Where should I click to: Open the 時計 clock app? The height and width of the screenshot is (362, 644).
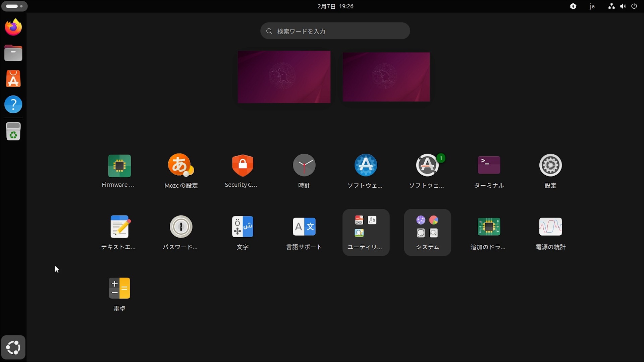(x=304, y=166)
